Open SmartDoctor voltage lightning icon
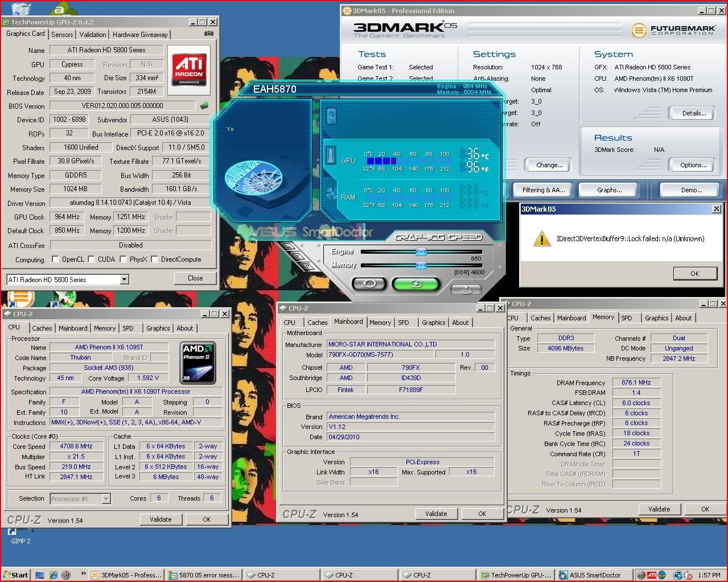The width and height of the screenshot is (728, 582). click(331, 117)
